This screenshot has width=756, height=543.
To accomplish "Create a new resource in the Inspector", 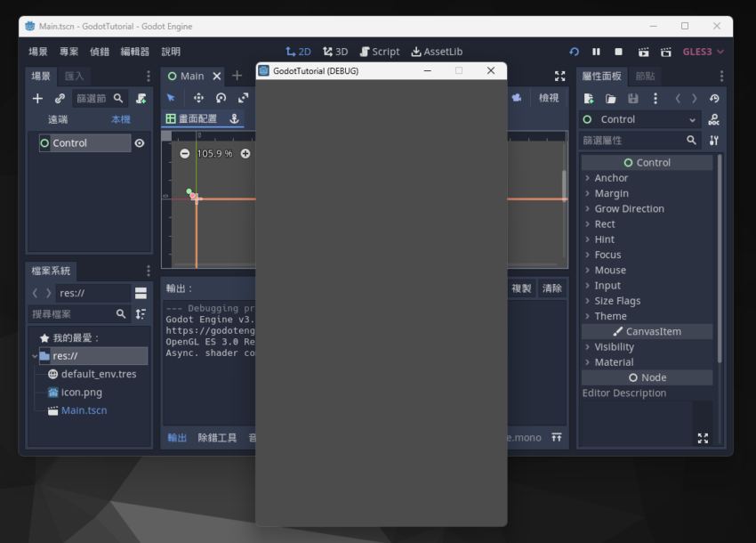I will pyautogui.click(x=589, y=99).
